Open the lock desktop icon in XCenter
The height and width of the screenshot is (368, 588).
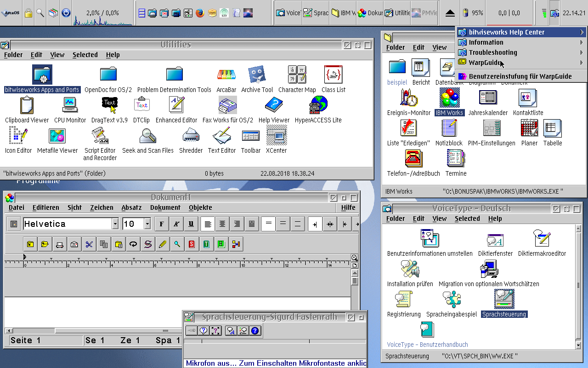28,13
